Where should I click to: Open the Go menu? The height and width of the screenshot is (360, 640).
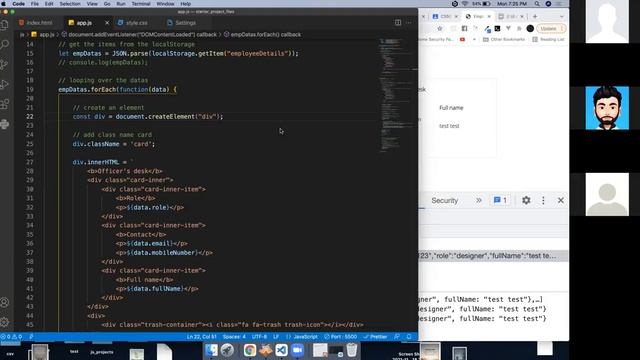(x=107, y=4)
